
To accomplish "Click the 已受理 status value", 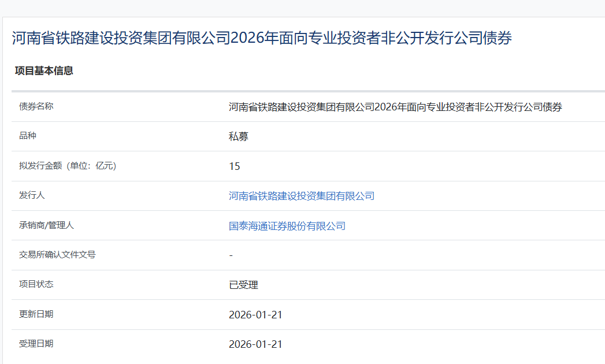I will coord(243,285).
